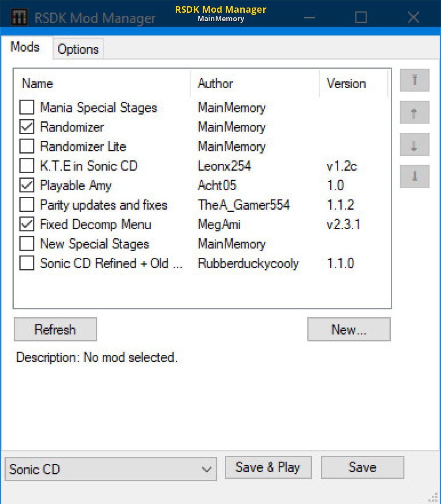Click Save & Play button

tap(268, 467)
